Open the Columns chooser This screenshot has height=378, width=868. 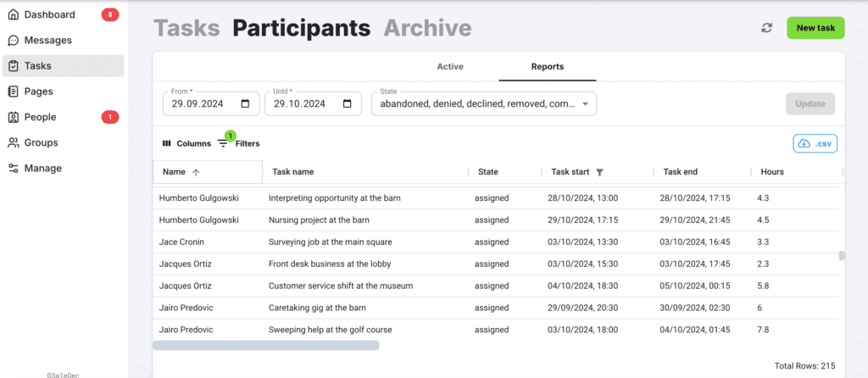[186, 144]
